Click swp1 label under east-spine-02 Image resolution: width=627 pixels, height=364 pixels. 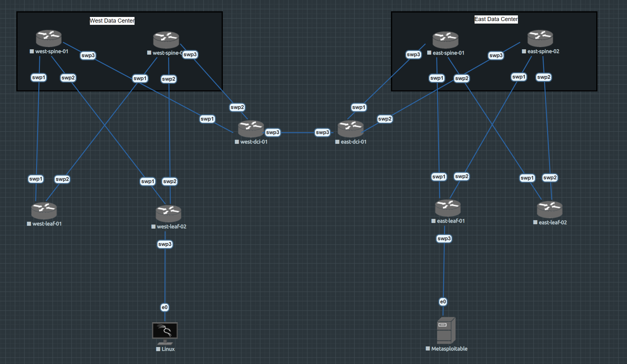coord(519,77)
